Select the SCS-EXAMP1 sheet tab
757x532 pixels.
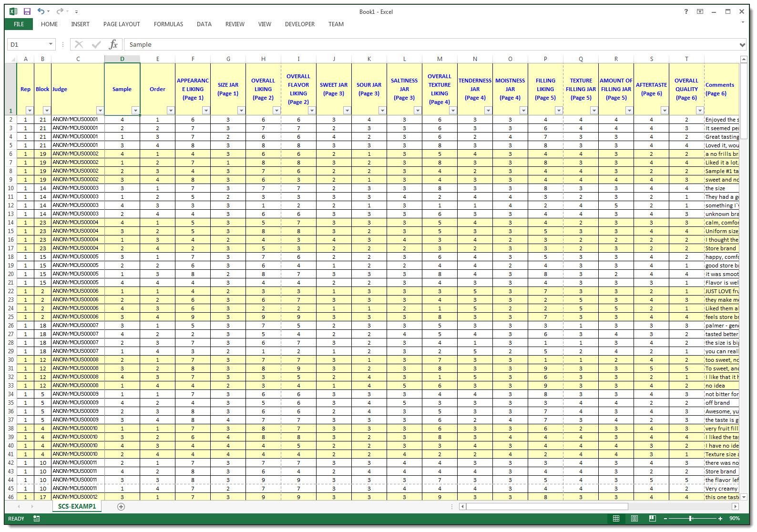coord(77,506)
